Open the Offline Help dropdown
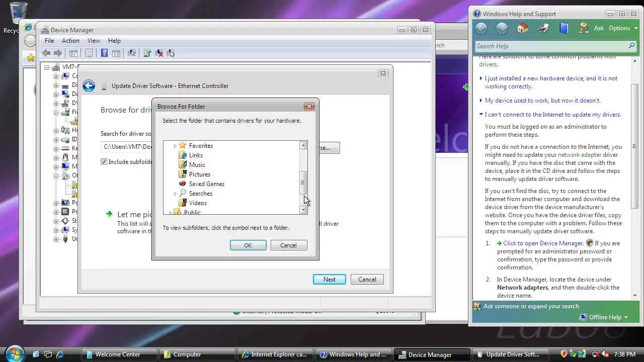The height and width of the screenshot is (362, 644). pyautogui.click(x=604, y=317)
